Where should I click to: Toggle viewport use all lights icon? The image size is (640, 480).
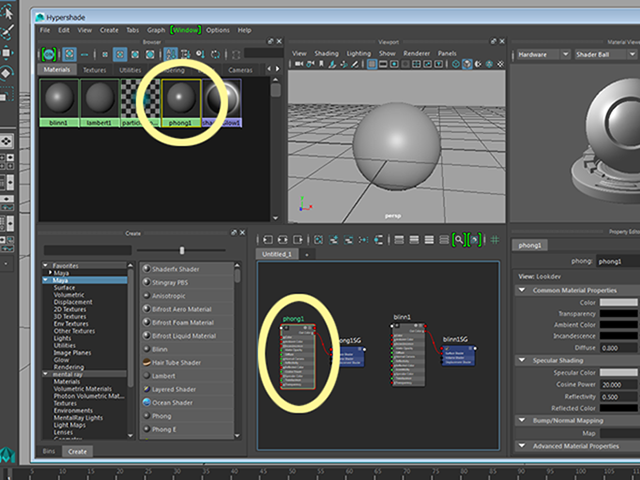tap(478, 64)
